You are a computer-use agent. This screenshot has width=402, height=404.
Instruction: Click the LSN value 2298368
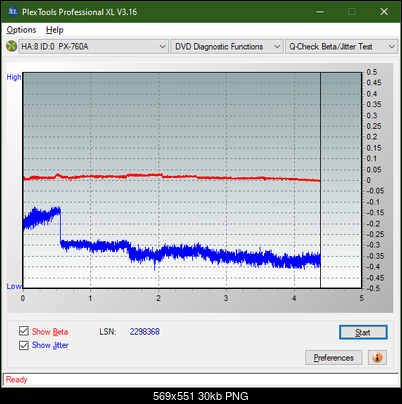(x=145, y=332)
